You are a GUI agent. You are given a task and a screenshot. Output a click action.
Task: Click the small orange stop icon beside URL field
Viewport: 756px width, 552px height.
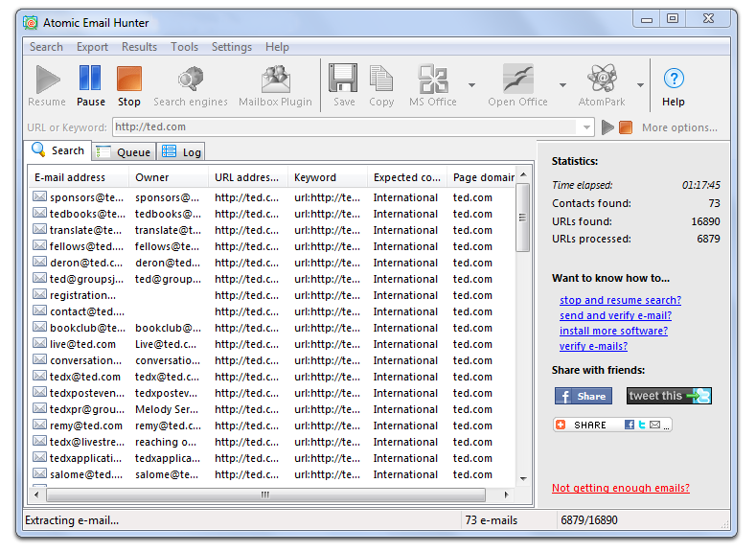(626, 127)
